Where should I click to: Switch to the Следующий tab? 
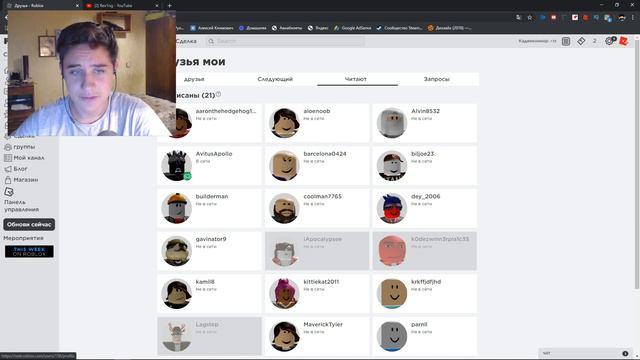(275, 79)
